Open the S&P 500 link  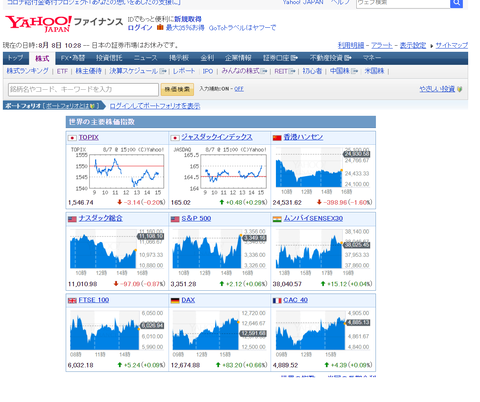point(196,219)
